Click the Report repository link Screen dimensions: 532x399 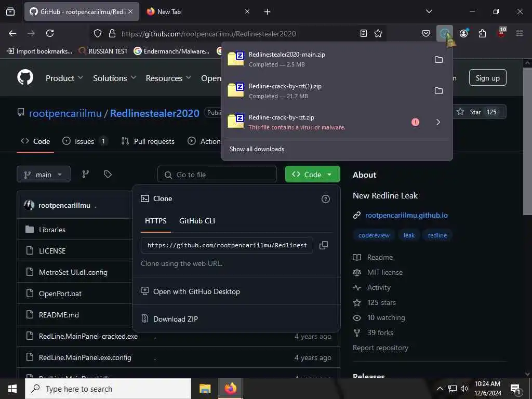[380, 348]
